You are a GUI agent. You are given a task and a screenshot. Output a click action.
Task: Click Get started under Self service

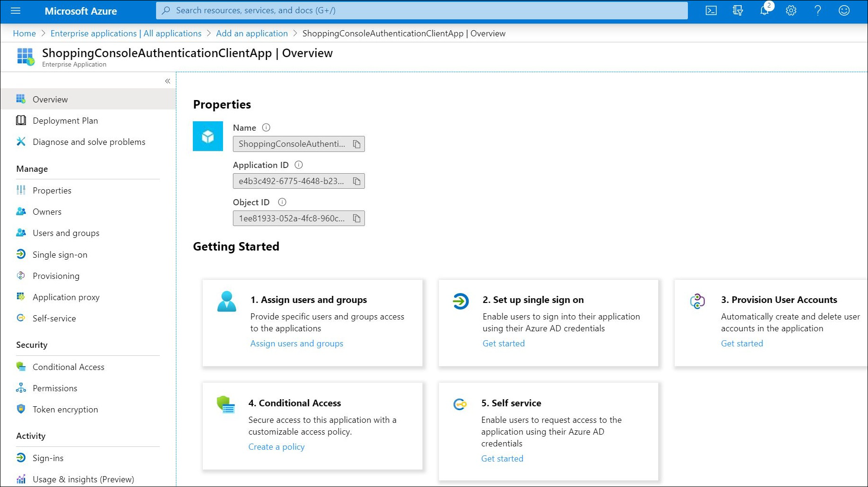(502, 459)
